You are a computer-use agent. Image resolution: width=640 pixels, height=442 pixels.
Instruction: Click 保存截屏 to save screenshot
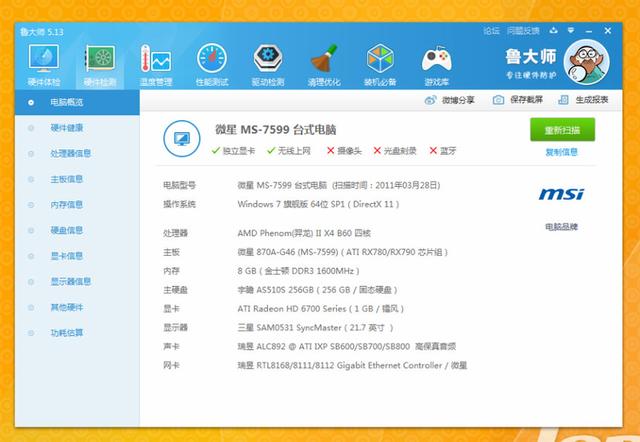518,100
